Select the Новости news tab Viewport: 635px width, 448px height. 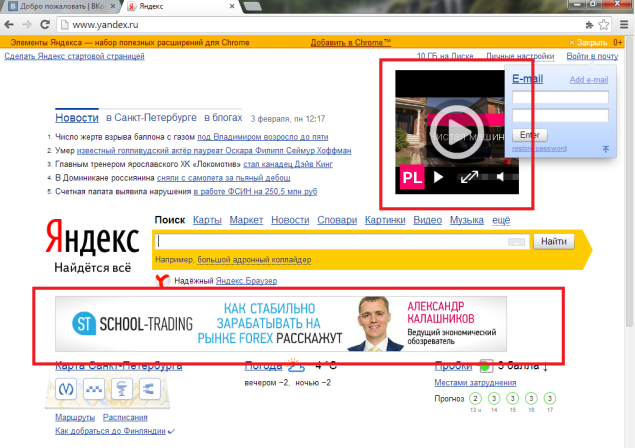[x=77, y=118]
